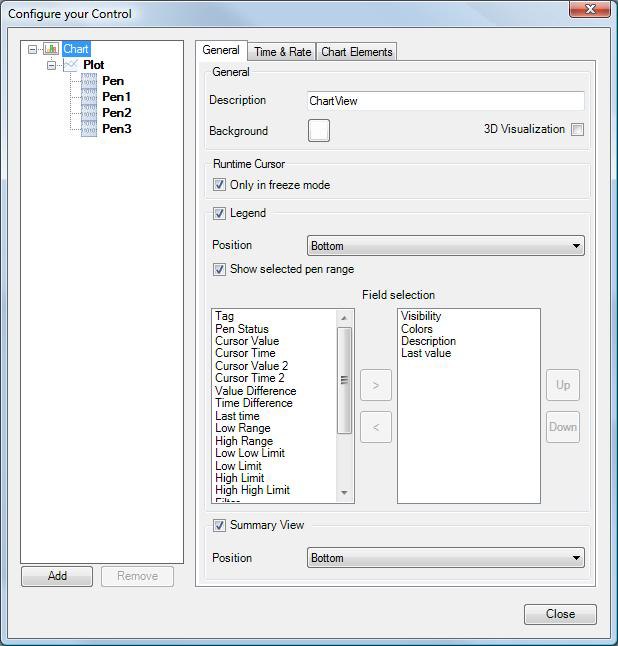Switch to the Time & Rate tab
The height and width of the screenshot is (646, 618).
click(x=282, y=52)
